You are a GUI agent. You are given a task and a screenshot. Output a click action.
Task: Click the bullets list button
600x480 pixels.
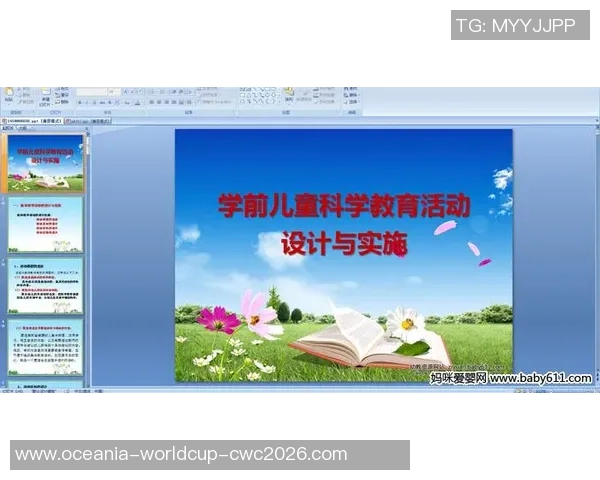click(153, 92)
